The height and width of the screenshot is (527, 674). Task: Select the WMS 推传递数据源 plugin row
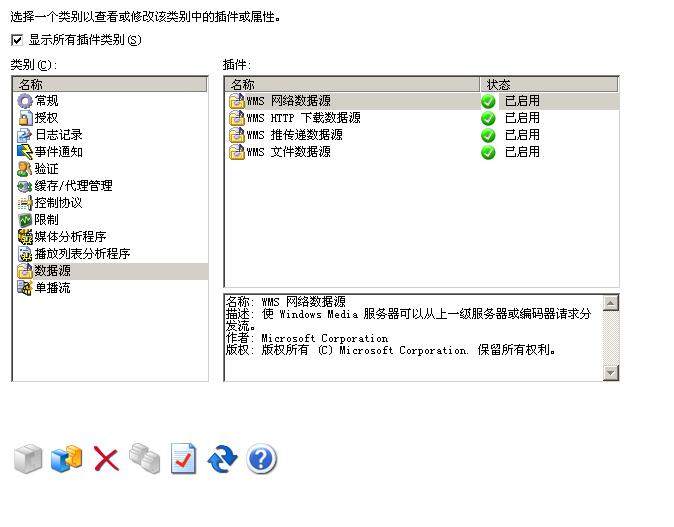click(x=422, y=135)
